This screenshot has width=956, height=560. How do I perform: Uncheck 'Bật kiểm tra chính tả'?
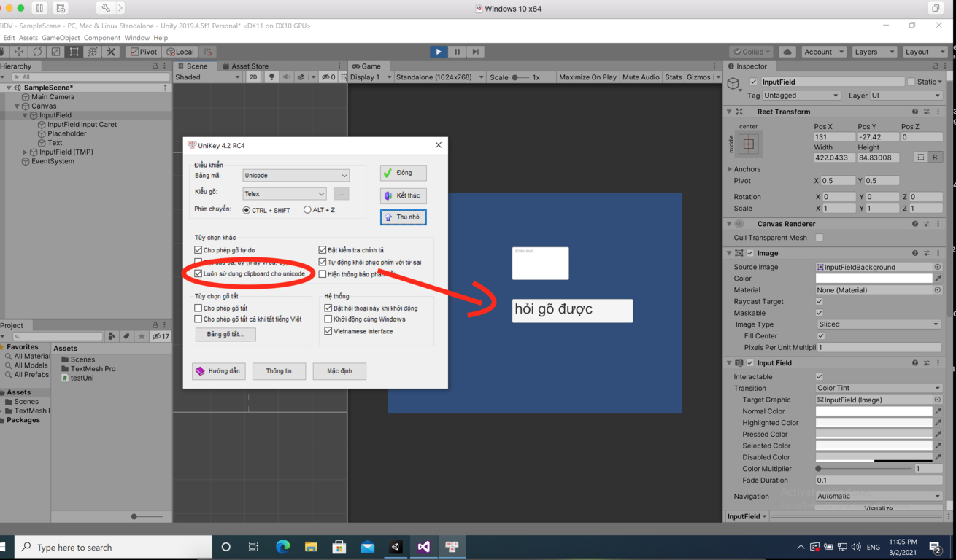pyautogui.click(x=323, y=250)
